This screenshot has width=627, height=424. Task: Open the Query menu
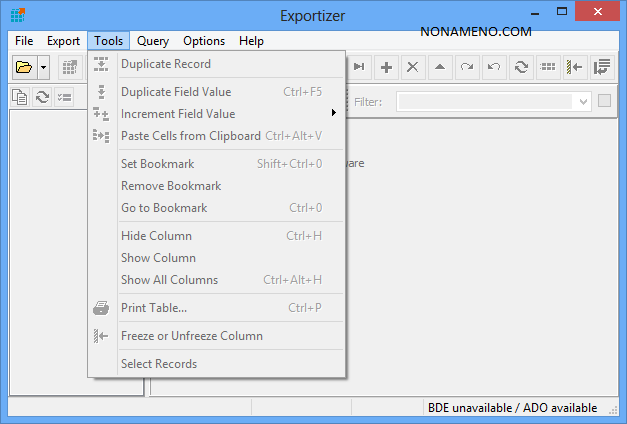pyautogui.click(x=153, y=41)
